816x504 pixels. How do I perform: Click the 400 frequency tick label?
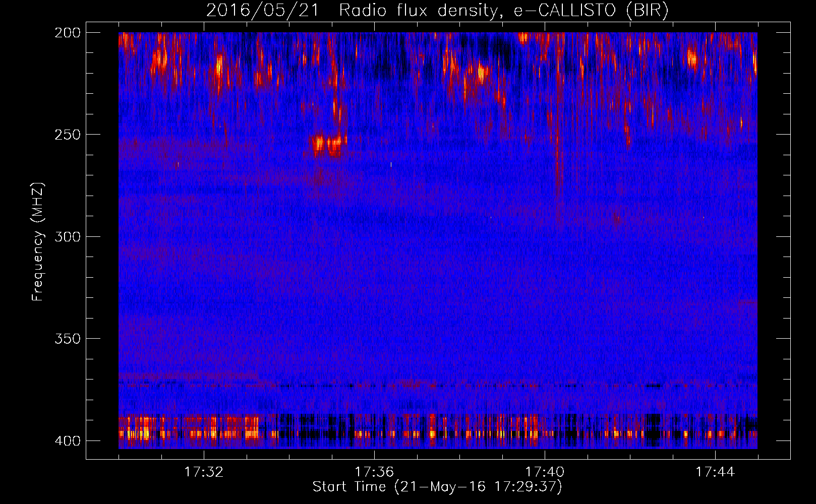(x=68, y=441)
